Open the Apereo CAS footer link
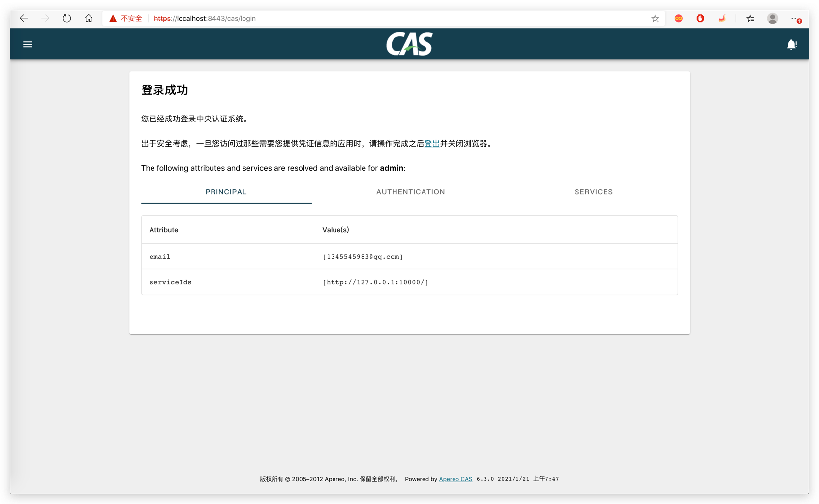819x504 pixels. 455,479
